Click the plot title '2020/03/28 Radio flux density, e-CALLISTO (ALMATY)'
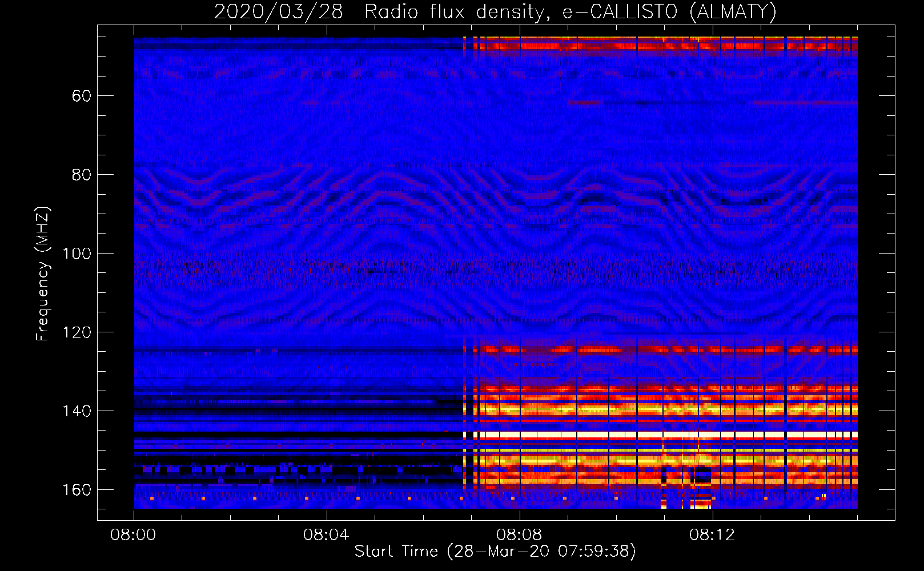Viewport: 924px width, 571px height. tap(495, 12)
